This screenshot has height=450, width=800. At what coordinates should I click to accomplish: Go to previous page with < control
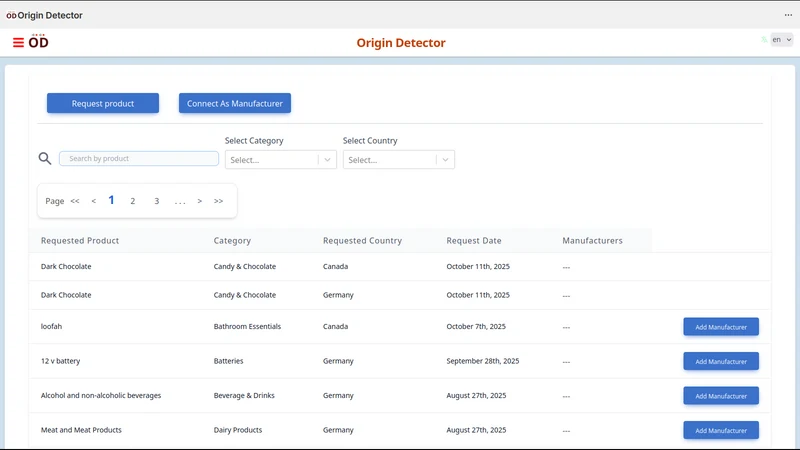pos(93,201)
